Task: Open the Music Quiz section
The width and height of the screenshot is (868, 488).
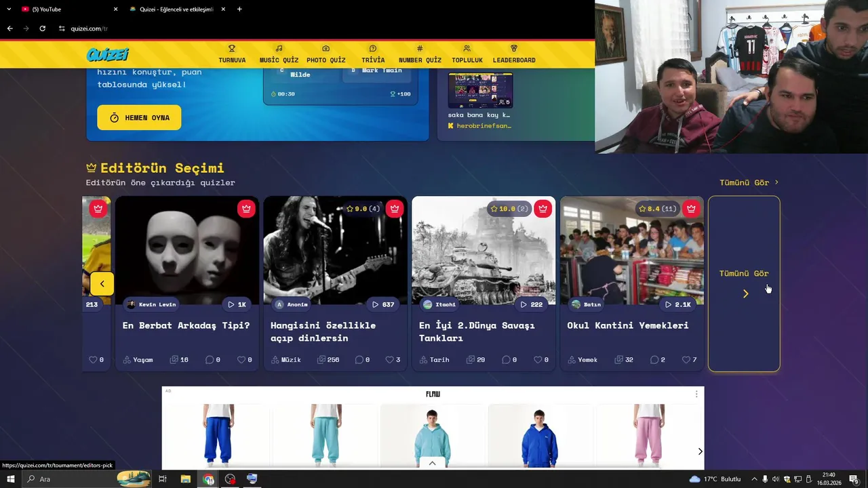Action: point(279,54)
